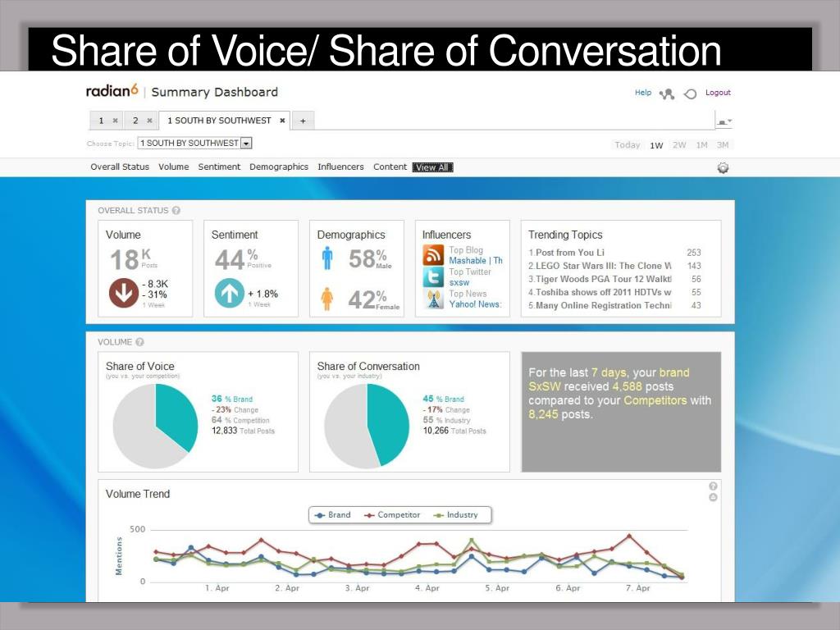Toggle the Brand series in the chart legend
The height and width of the screenshot is (630, 840).
(x=333, y=515)
